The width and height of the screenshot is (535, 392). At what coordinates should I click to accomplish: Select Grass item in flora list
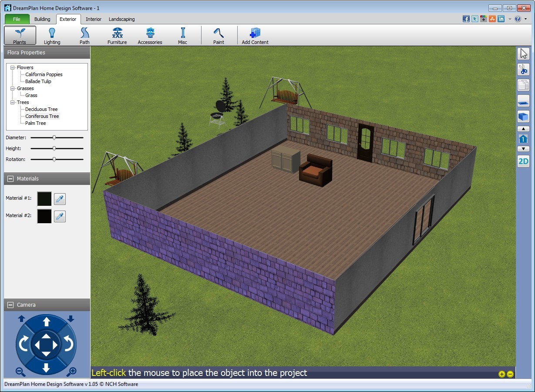coord(31,95)
